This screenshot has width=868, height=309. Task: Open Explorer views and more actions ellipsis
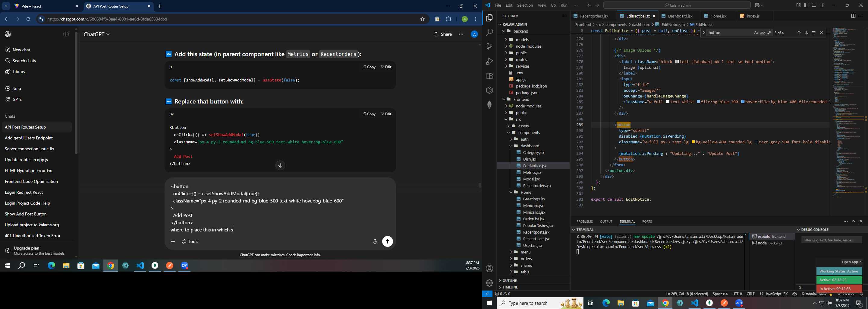tap(563, 16)
